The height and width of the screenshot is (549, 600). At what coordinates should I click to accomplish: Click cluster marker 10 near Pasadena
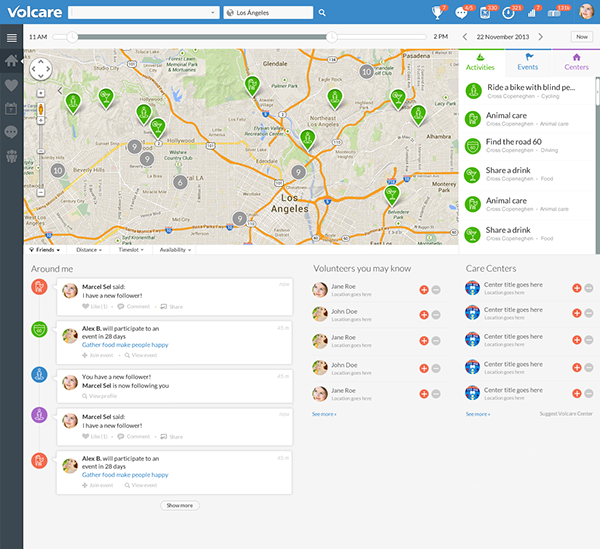tap(366, 72)
